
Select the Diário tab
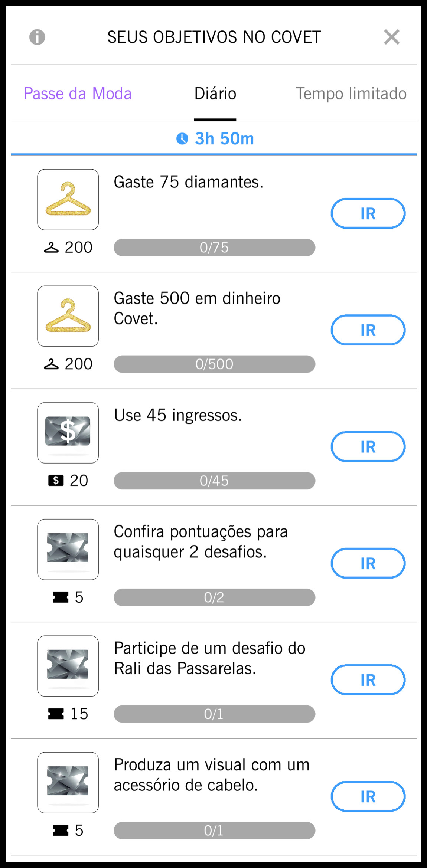point(215,94)
